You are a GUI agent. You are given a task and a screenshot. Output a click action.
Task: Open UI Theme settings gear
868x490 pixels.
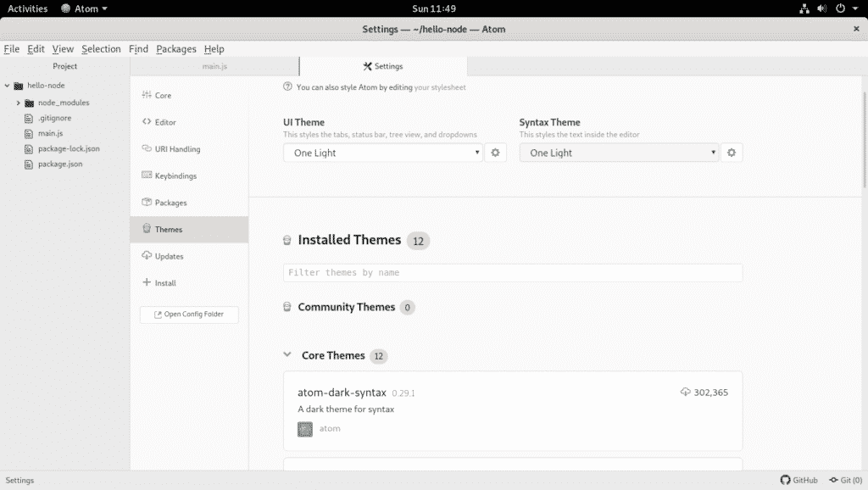[x=496, y=153]
